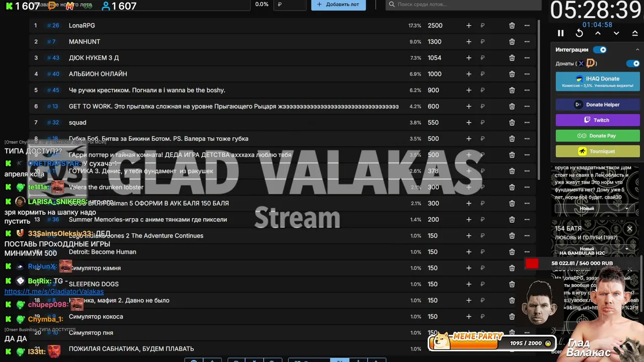Toggle the Донаты switch
This screenshot has width=644, height=362.
pyautogui.click(x=632, y=63)
